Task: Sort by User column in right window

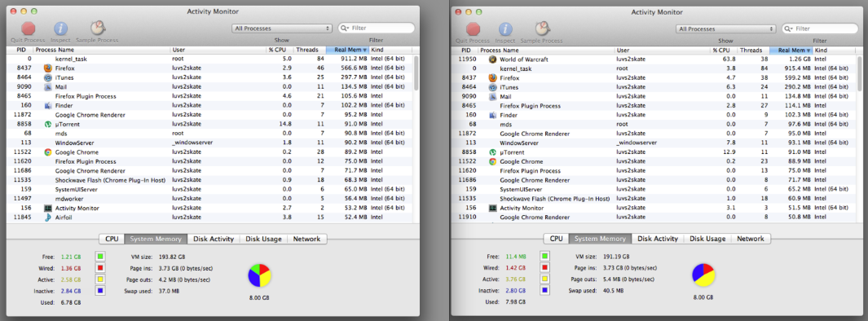Action: pos(663,51)
